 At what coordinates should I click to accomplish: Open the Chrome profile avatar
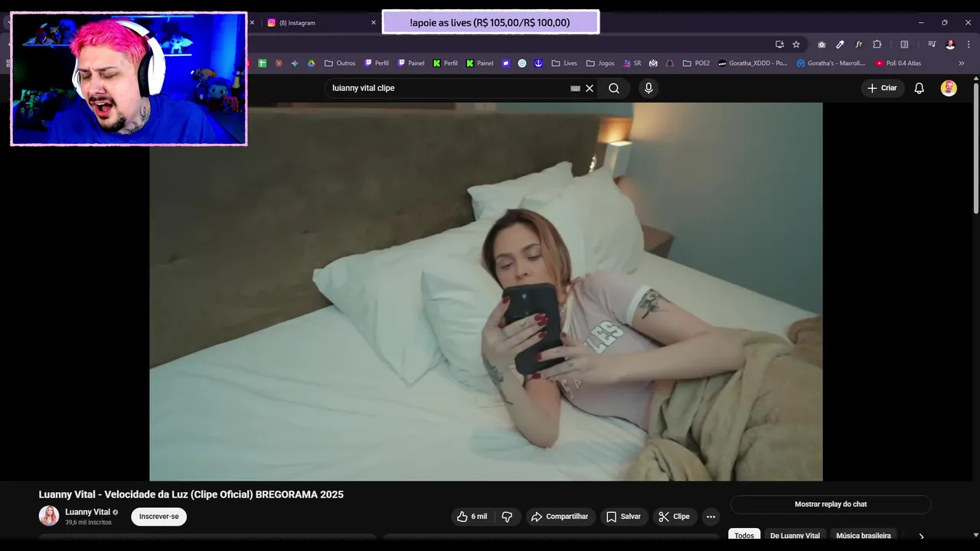click(x=950, y=44)
